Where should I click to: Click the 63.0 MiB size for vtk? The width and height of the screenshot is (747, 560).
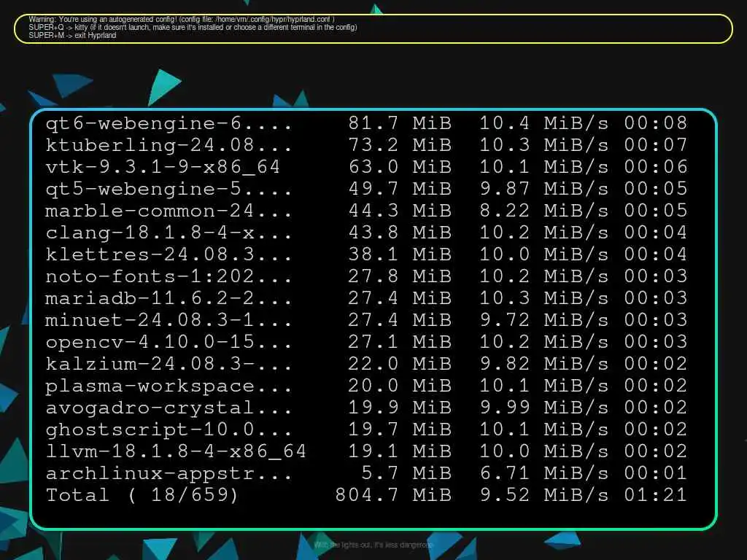400,167
